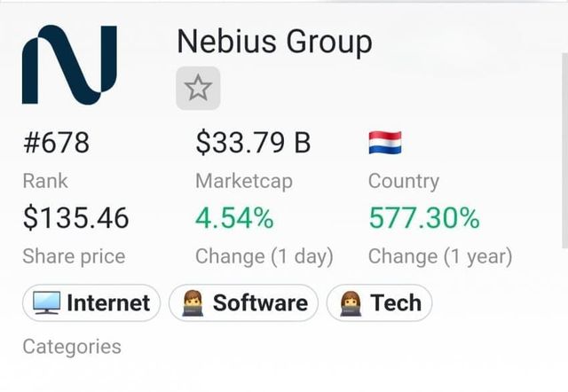Viewport: 568px width, 392px height.
Task: Click the Nebius Group company title
Action: tap(274, 42)
